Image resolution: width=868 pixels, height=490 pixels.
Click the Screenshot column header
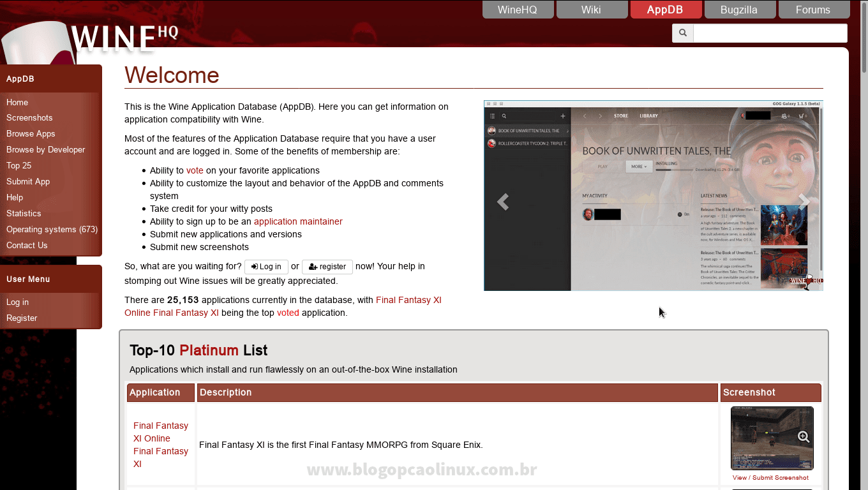[771, 392]
